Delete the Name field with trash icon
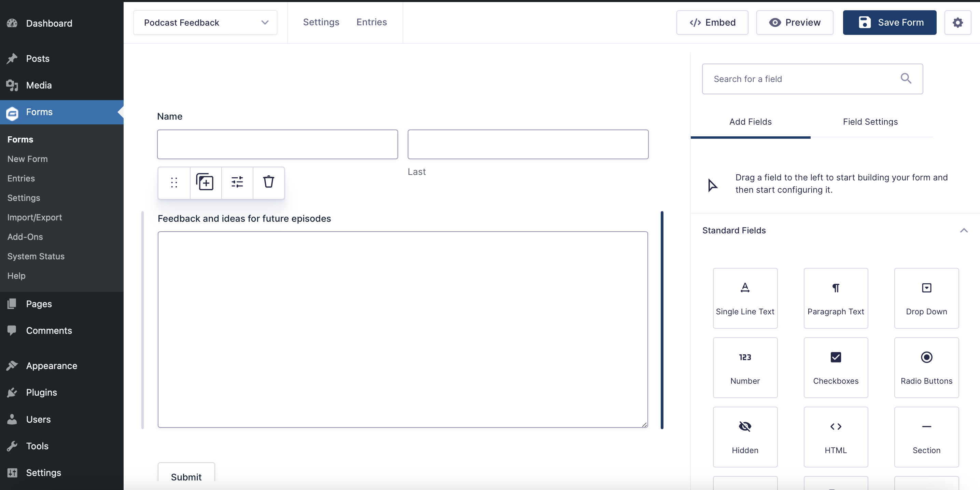 coord(269,183)
